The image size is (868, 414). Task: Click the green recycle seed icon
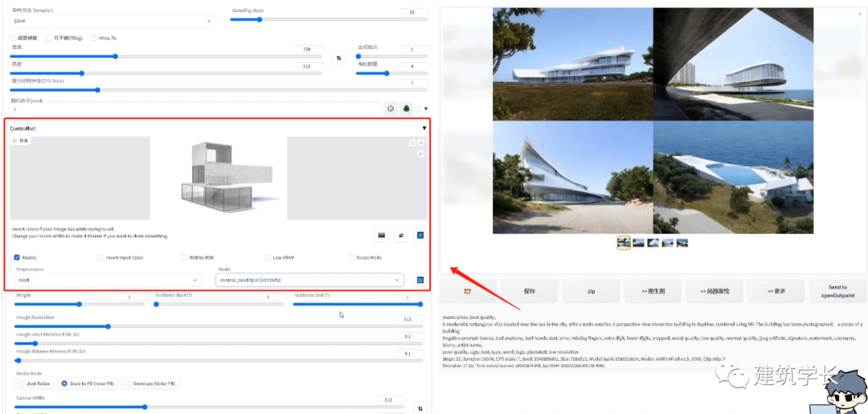pos(407,109)
